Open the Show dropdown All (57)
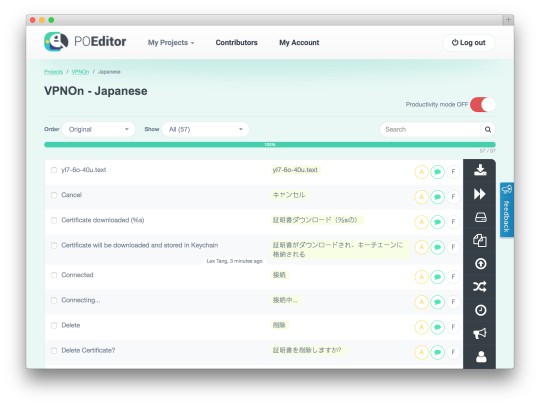The height and width of the screenshot is (406, 540). point(206,129)
